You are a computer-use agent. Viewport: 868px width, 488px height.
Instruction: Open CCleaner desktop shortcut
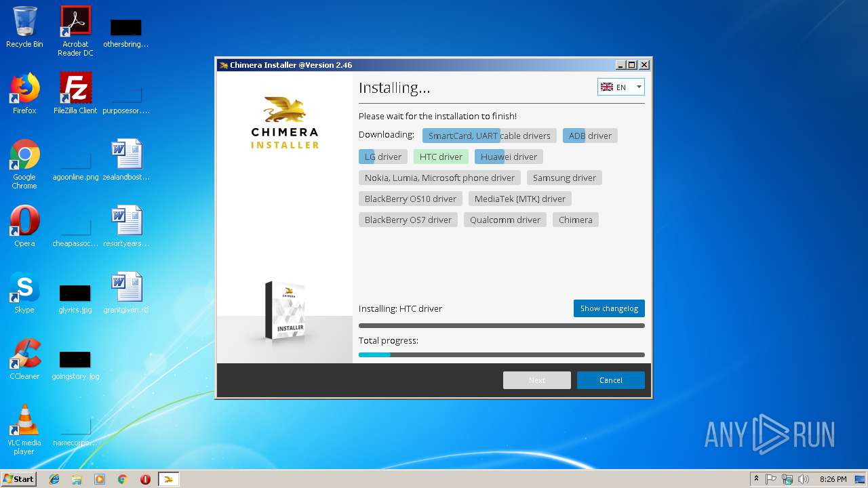pos(24,359)
